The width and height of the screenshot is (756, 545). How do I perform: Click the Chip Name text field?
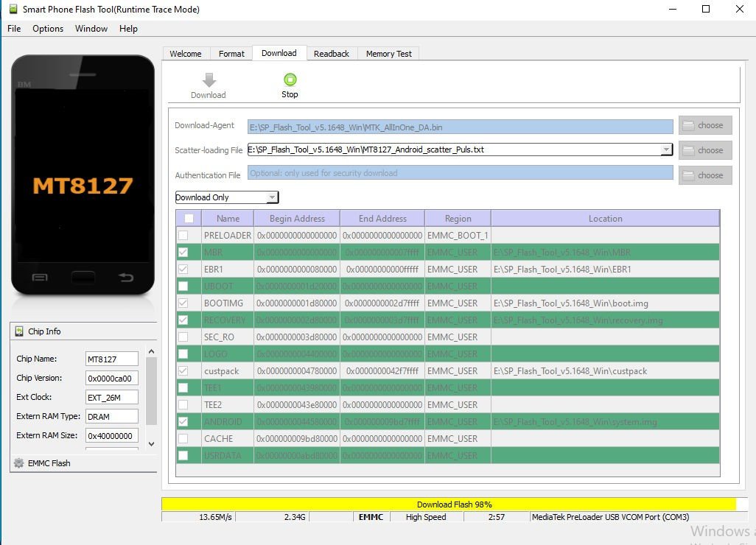tap(112, 359)
